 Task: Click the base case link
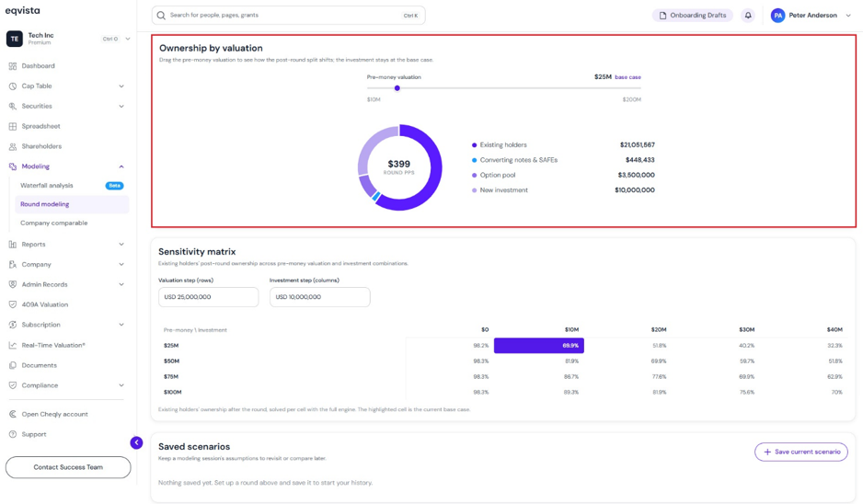pos(628,77)
